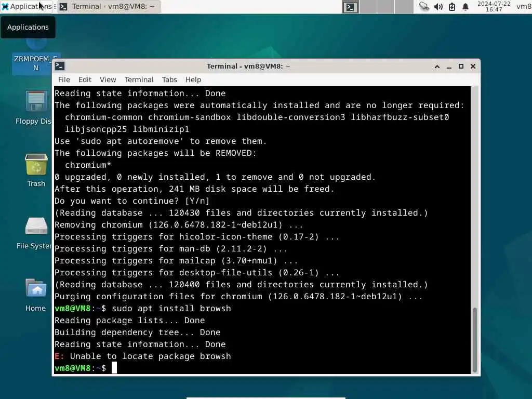The width and height of the screenshot is (532, 399).
Task: Click the '120430 files and directories' database line
Action: tap(241, 213)
